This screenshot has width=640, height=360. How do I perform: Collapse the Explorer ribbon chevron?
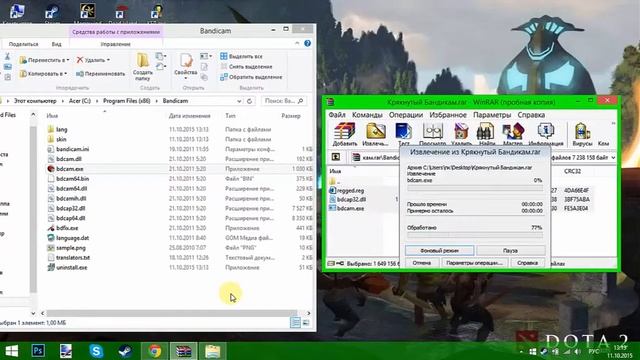297,43
